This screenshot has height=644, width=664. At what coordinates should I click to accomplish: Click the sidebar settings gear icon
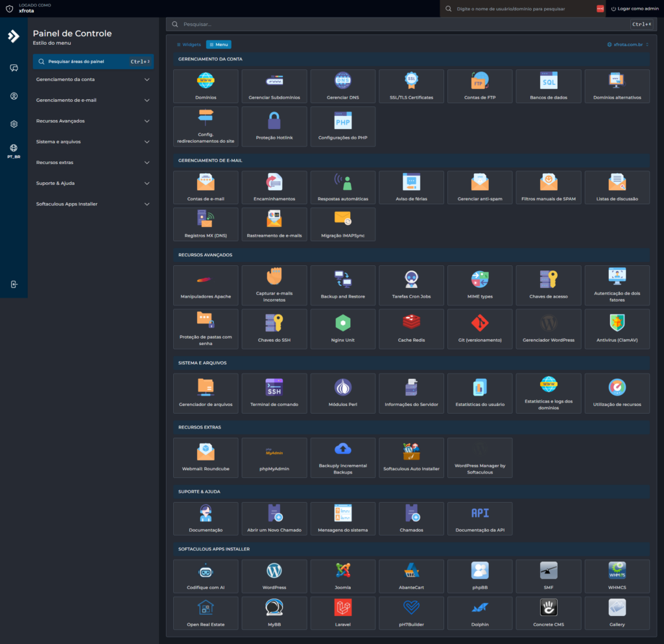point(14,124)
